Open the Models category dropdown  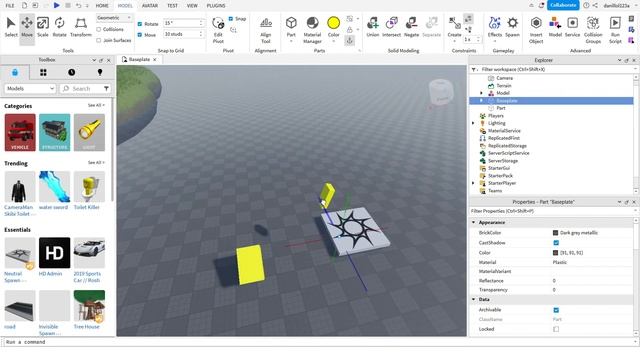[x=30, y=89]
